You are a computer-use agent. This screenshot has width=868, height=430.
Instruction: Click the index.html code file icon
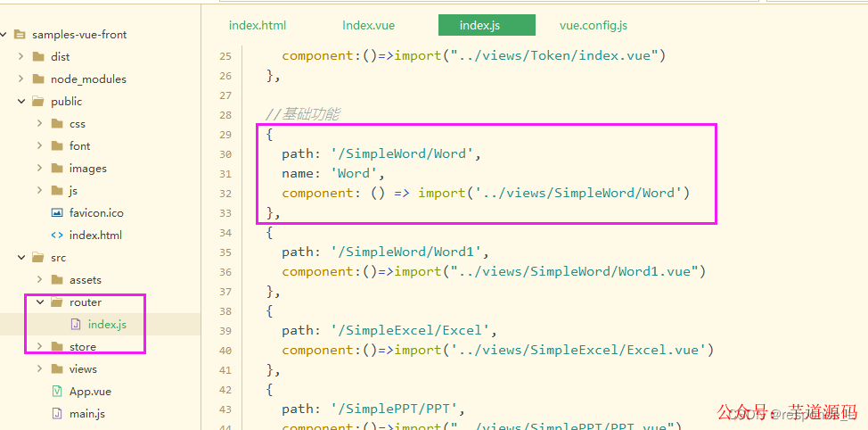click(57, 235)
